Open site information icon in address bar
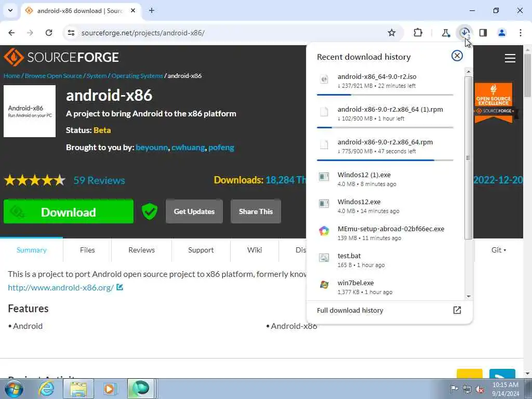The image size is (532, 399). pyautogui.click(x=71, y=33)
